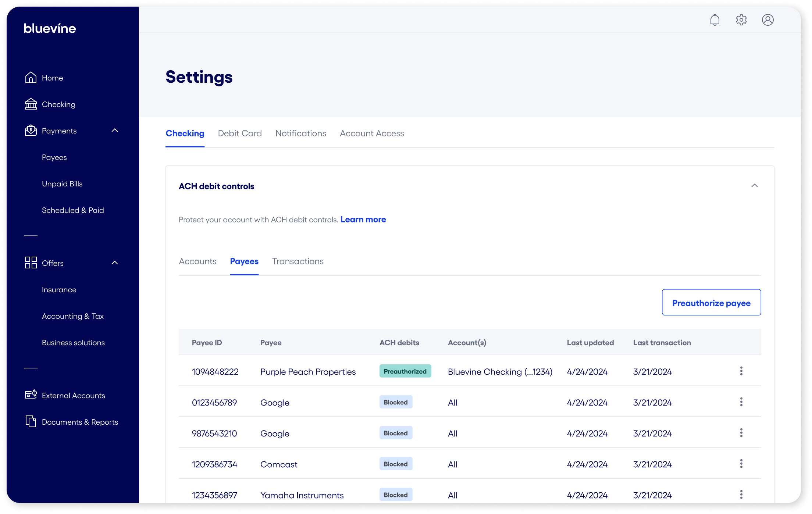Screen dimensions: 812x514
Task: Click the Checking bank icon in sidebar
Action: click(31, 104)
